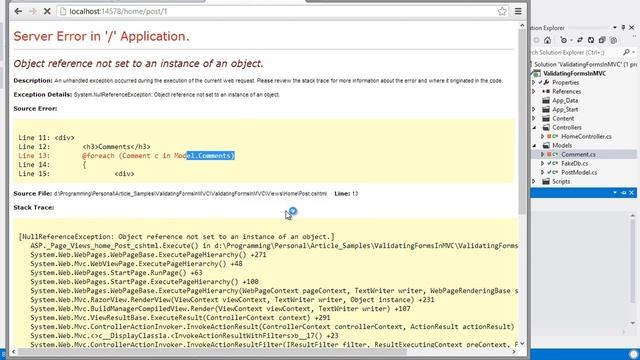Select the Solution 'ValidatingFormsInMVC' node

click(585, 64)
